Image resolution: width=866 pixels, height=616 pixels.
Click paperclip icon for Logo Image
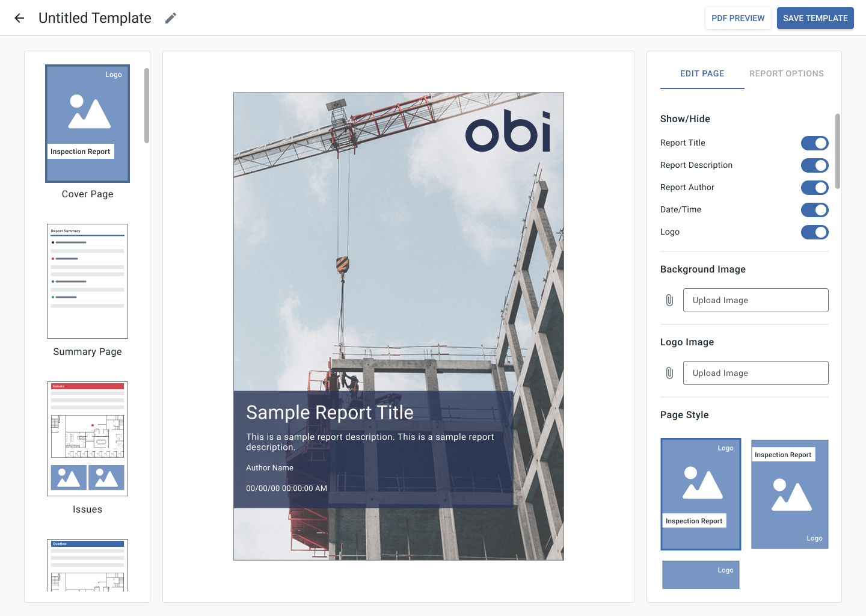[669, 373]
